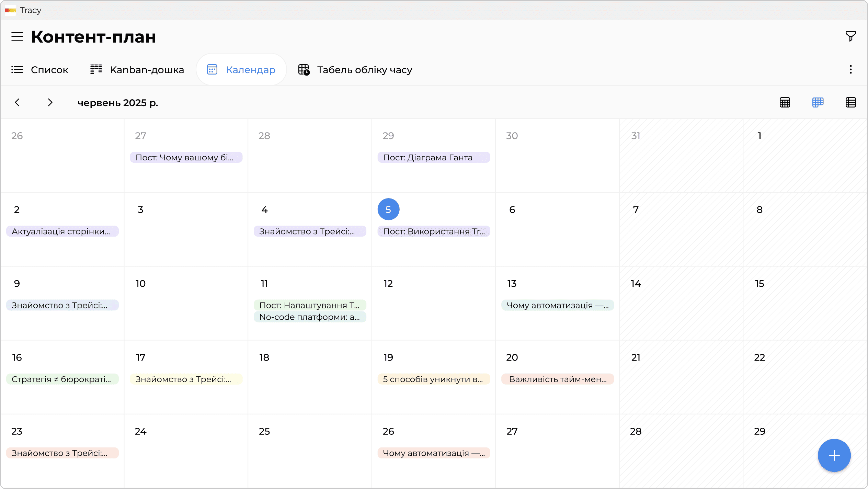Select day 30 of previous month
The image size is (868, 489).
[512, 136]
